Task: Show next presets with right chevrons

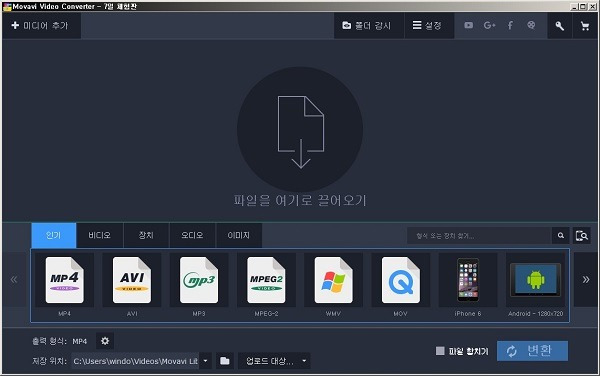Action: [586, 280]
